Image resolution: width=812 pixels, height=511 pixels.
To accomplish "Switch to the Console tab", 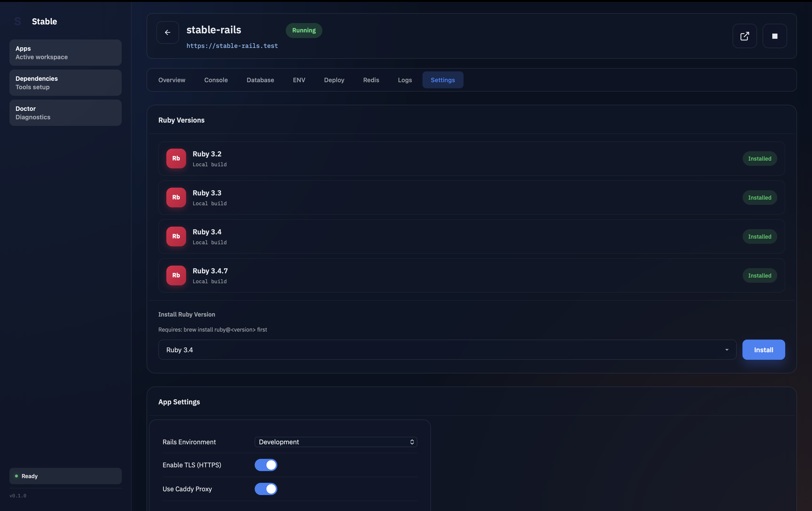I will point(216,80).
